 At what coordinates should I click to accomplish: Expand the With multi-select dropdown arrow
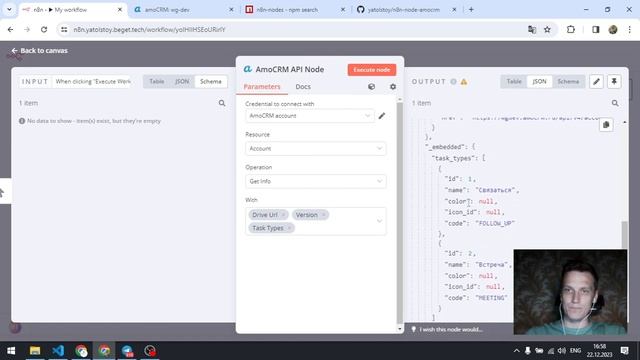(379, 221)
